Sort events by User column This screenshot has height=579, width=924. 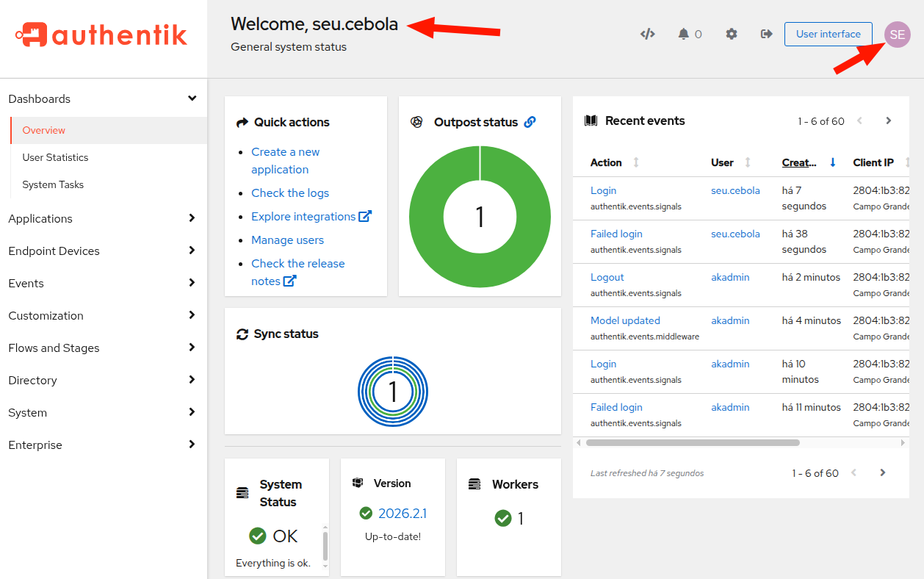click(x=723, y=162)
